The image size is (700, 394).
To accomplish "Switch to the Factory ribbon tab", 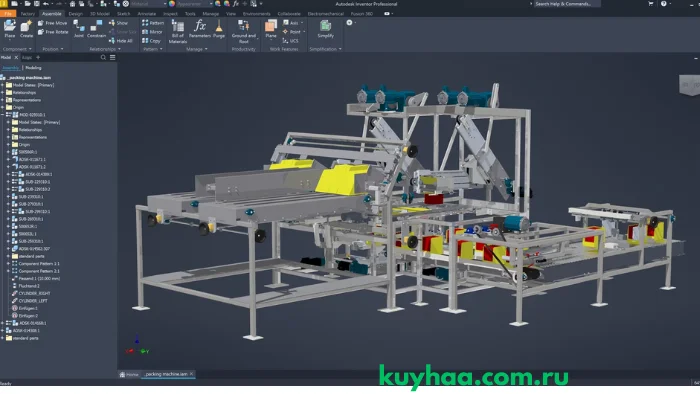I will [28, 14].
